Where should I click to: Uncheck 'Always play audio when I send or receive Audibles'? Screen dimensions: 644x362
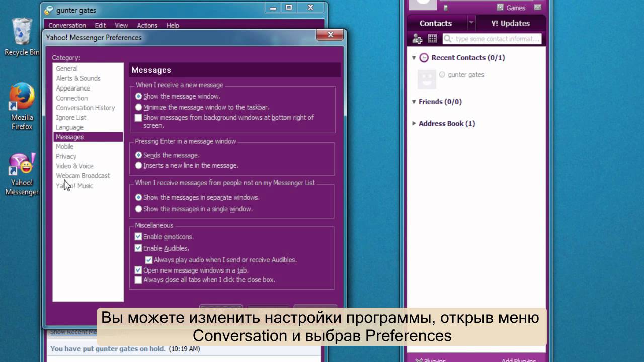[x=149, y=260]
